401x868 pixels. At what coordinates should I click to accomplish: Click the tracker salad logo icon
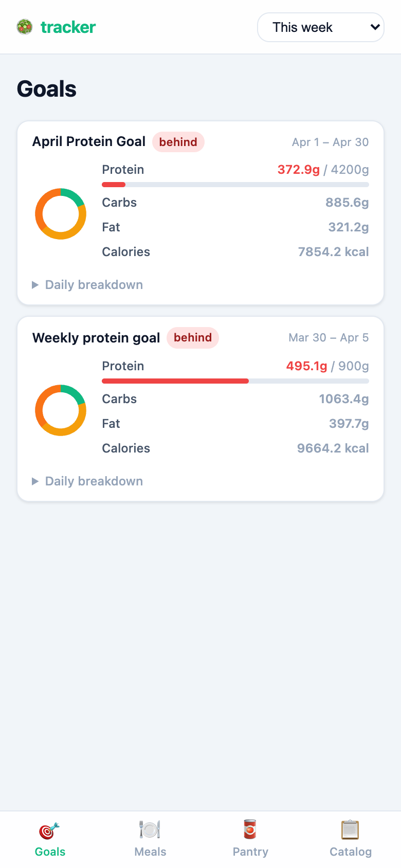tap(25, 27)
